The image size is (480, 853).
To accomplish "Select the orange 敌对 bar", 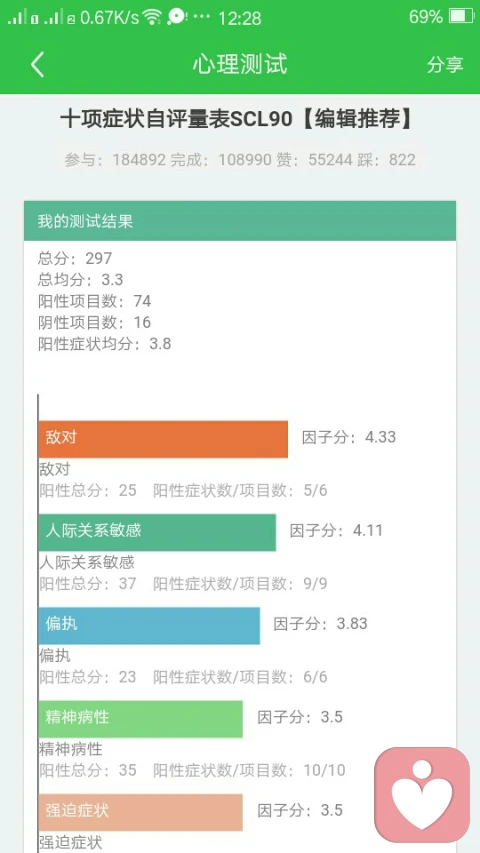I will [x=163, y=439].
